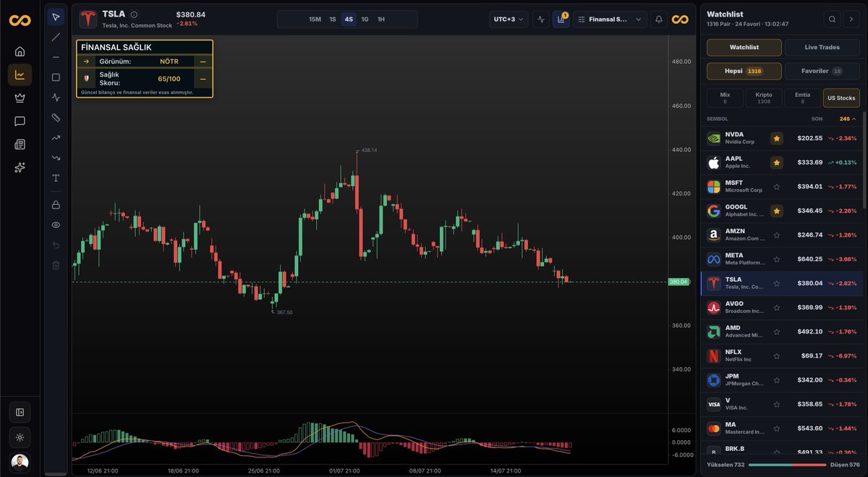Unfavorite GOOGL with its star
The width and height of the screenshot is (868, 477).
click(776, 211)
